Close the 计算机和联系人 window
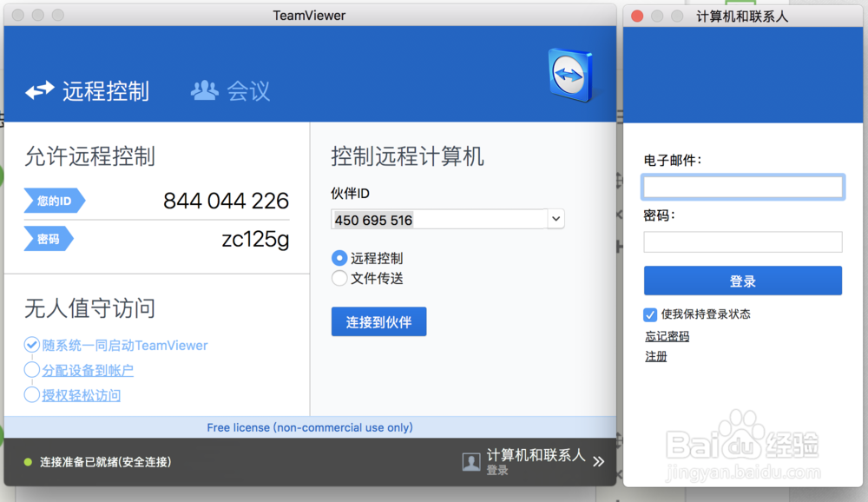Screen dimensions: 868x502 (x=637, y=17)
